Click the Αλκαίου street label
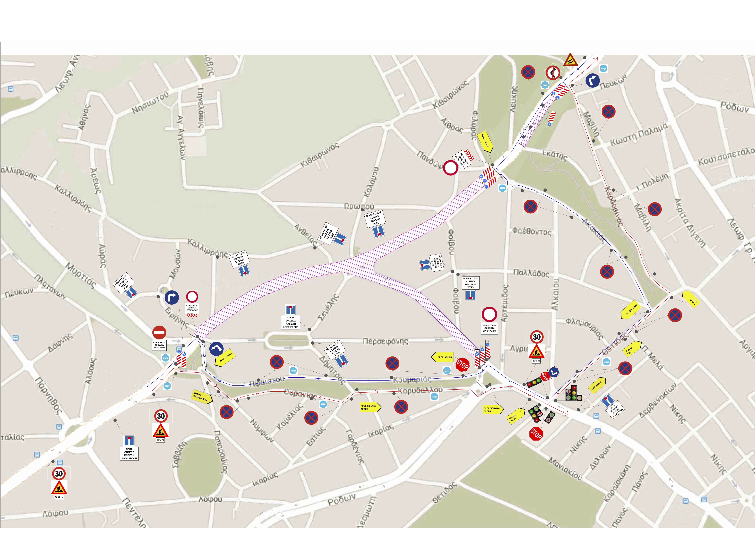This screenshot has height=534, width=756. (x=555, y=294)
